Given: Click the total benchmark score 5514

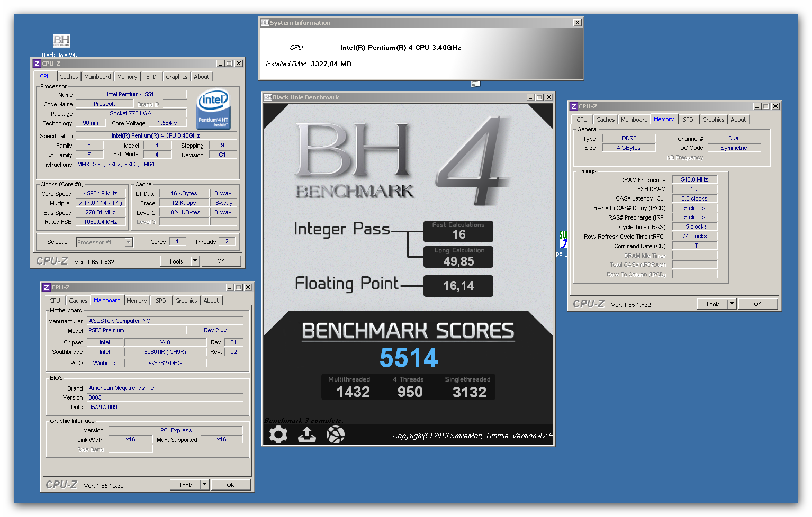Looking at the screenshot, I should coord(409,358).
